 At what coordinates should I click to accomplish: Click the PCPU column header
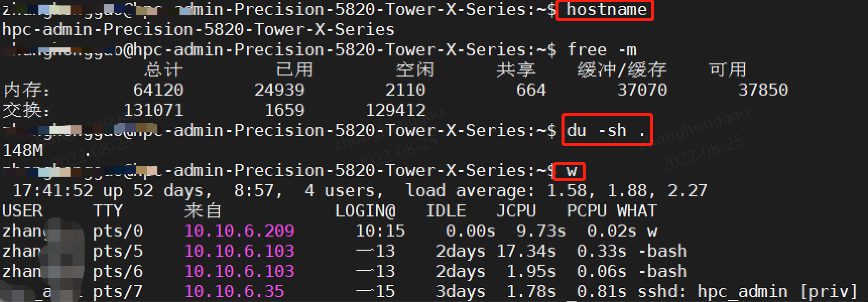(587, 211)
